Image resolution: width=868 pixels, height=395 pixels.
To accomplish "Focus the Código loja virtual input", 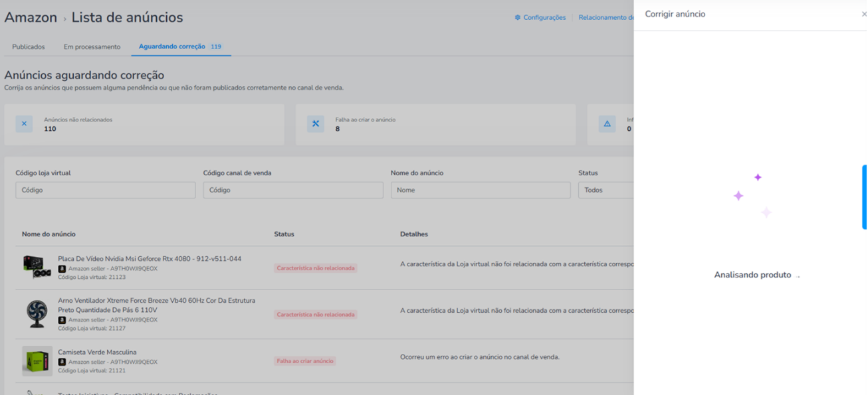I will pyautogui.click(x=106, y=190).
